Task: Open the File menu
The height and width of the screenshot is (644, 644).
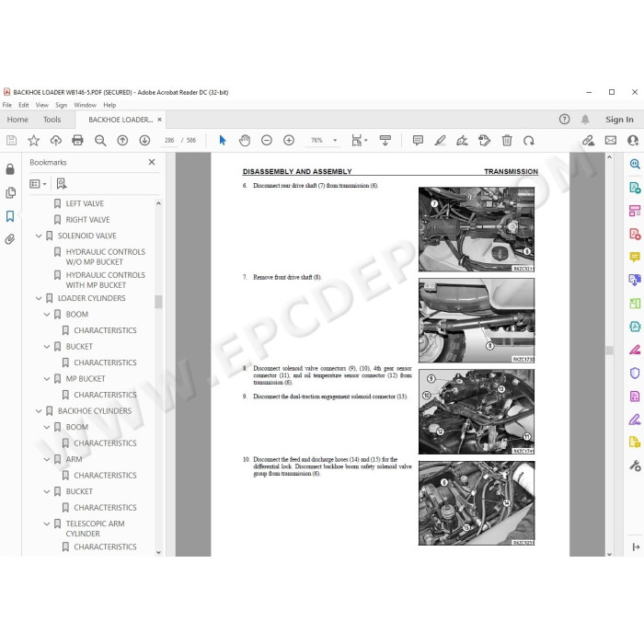Action: [7, 105]
